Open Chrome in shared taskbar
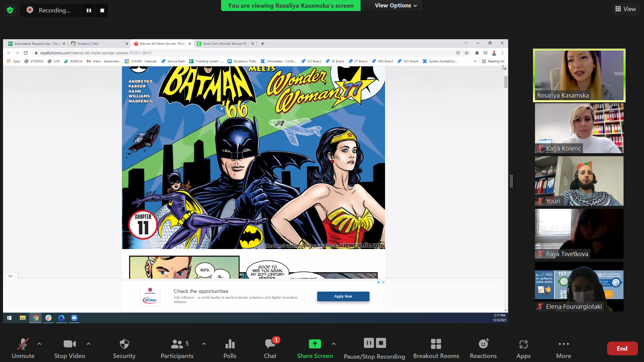This screenshot has height=362, width=644. pos(36,318)
